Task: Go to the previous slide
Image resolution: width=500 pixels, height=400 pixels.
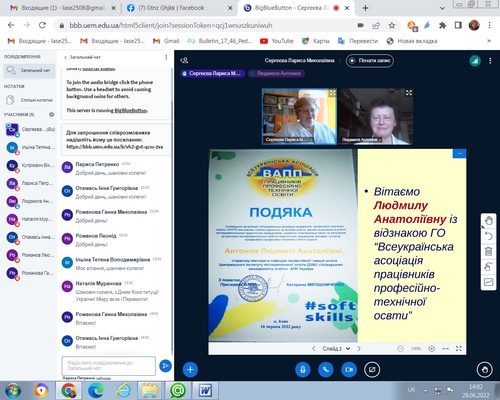Action: [314, 348]
